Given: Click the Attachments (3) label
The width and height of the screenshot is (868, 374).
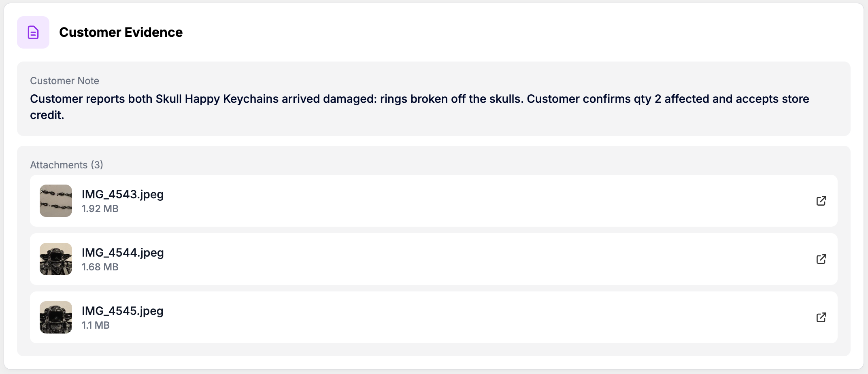Looking at the screenshot, I should pyautogui.click(x=67, y=165).
